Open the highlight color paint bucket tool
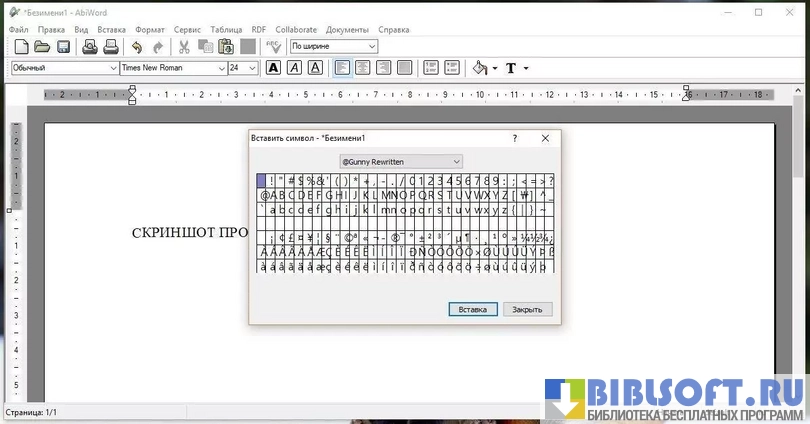This screenshot has height=424, width=810. coord(479,68)
